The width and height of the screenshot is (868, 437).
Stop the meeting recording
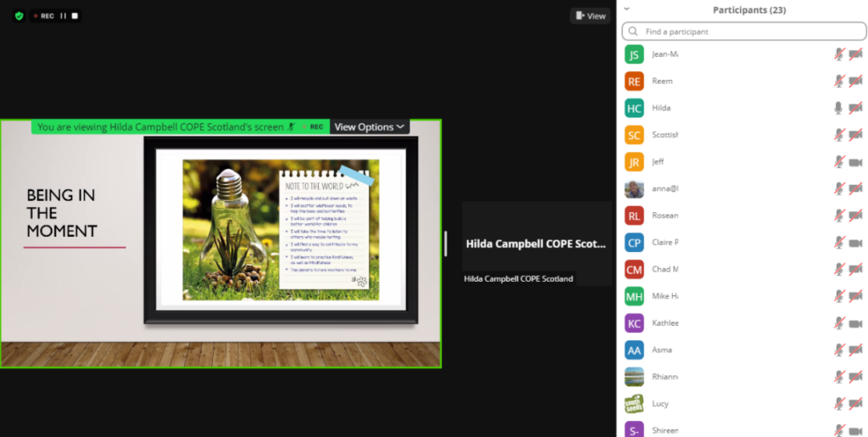click(x=75, y=16)
